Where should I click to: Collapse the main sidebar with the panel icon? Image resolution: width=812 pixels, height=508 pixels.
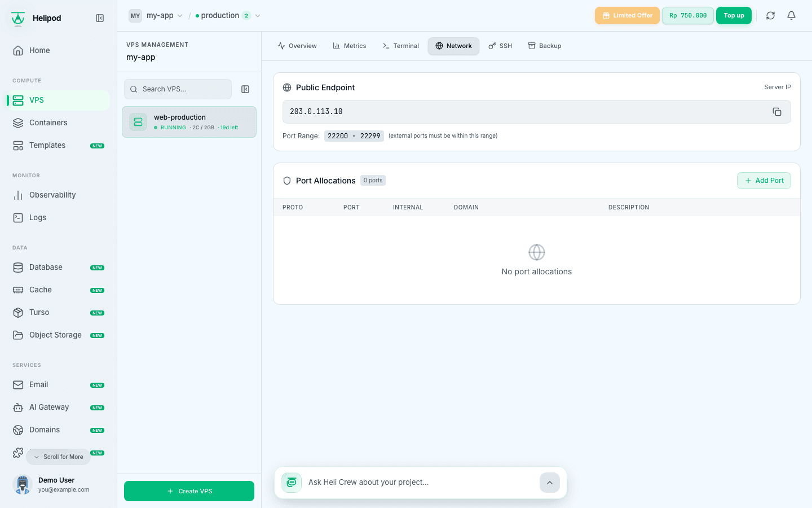[x=100, y=18]
